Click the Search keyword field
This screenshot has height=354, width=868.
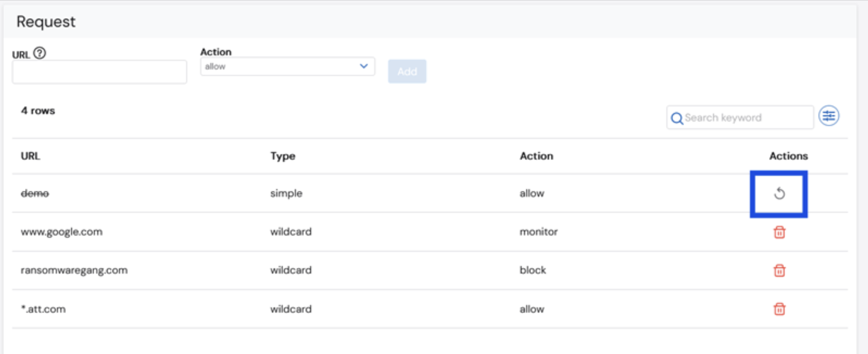740,118
